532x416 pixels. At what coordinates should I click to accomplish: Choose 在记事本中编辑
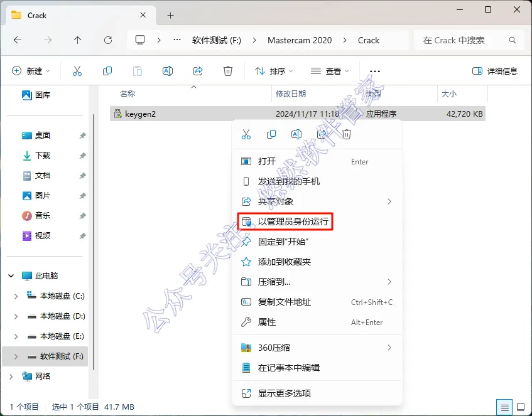pos(317,368)
